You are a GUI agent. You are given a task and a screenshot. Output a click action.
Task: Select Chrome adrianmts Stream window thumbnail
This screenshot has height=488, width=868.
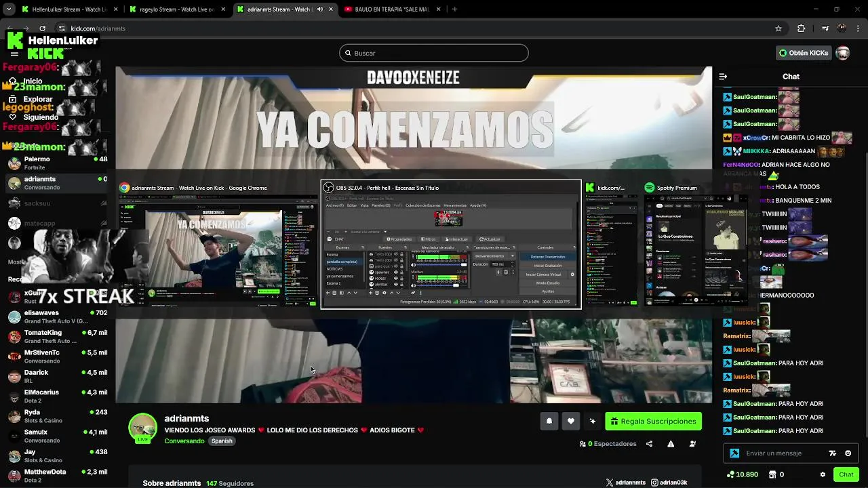coord(217,244)
